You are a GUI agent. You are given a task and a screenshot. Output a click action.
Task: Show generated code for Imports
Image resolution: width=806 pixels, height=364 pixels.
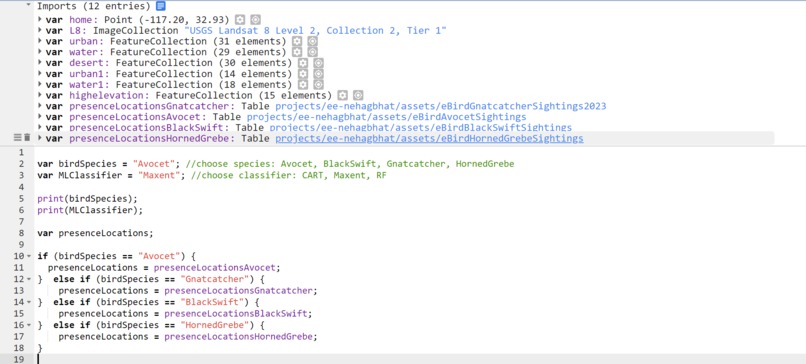(x=160, y=7)
